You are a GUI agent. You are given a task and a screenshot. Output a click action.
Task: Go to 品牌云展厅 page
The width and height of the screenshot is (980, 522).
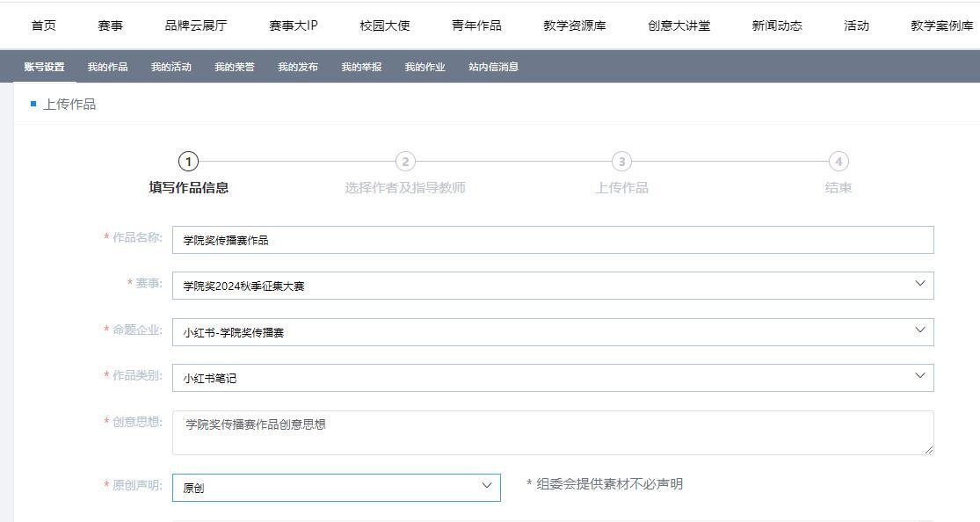pos(196,25)
